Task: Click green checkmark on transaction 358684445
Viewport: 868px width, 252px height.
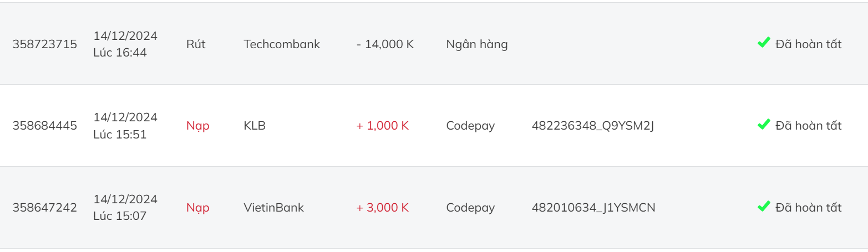Action: [x=764, y=125]
